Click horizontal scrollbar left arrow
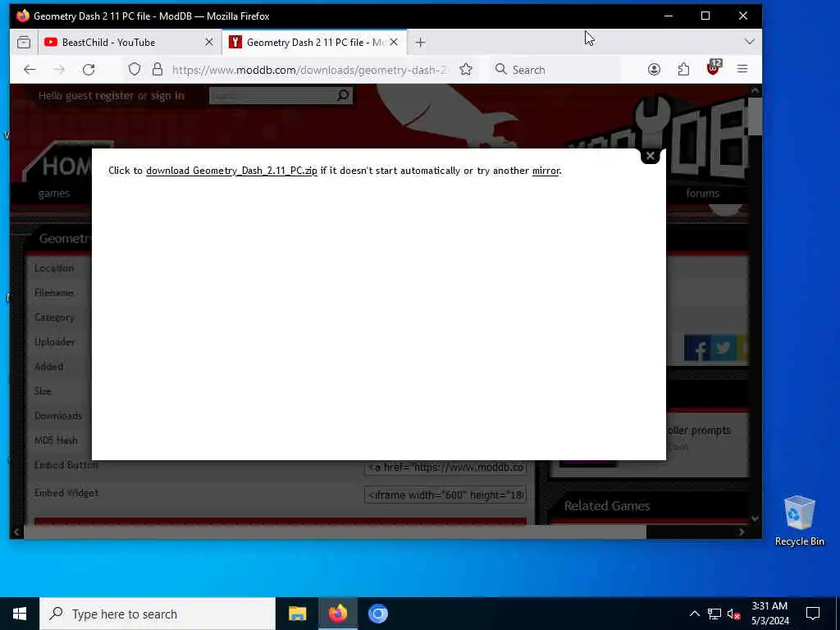Image resolution: width=840 pixels, height=630 pixels. [x=16, y=532]
